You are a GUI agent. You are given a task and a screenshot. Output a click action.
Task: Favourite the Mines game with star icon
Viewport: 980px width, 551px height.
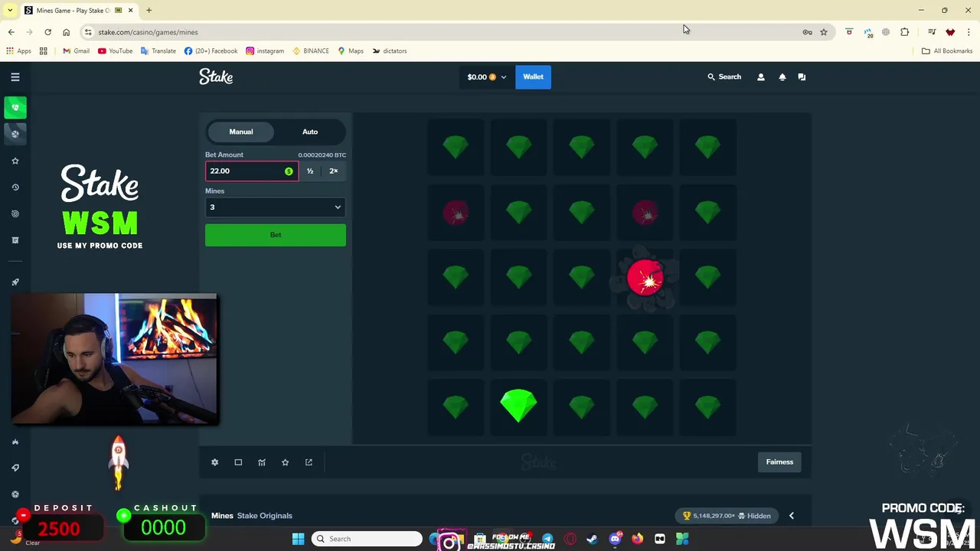click(285, 462)
